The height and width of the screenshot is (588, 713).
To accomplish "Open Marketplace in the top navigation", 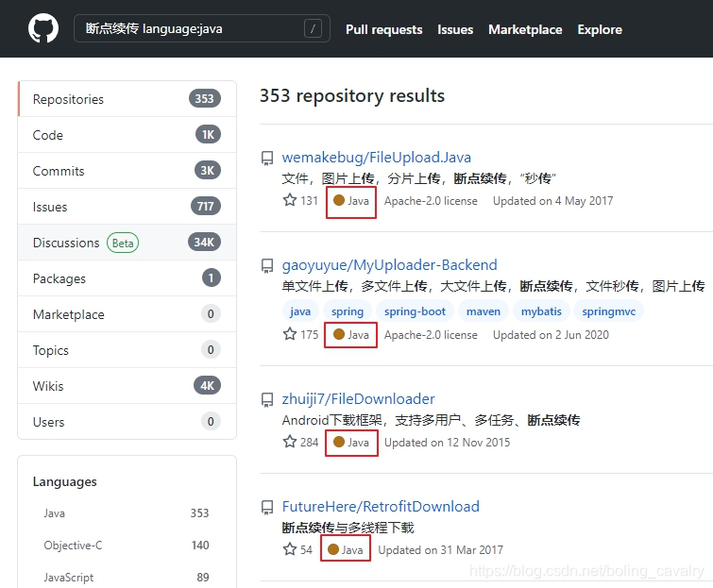I will [x=525, y=29].
